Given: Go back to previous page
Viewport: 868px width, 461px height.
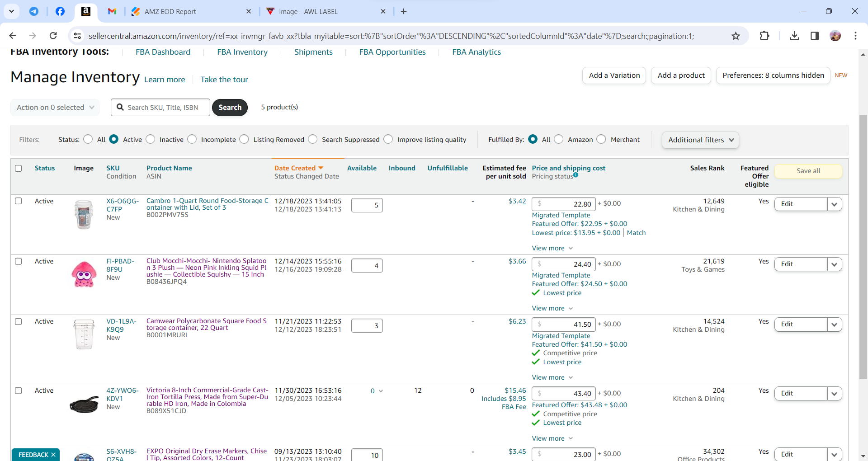Looking at the screenshot, I should (x=13, y=36).
